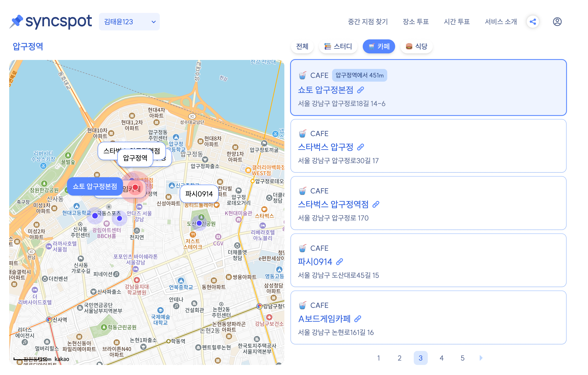Open 장소 투표 menu
Viewport: 588px width, 375px height.
(x=415, y=22)
